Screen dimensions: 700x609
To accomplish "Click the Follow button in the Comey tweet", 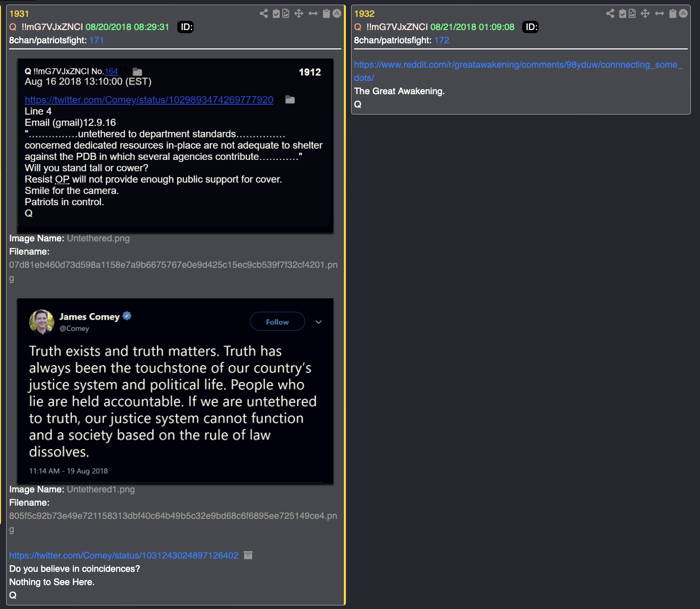I will coord(278,321).
